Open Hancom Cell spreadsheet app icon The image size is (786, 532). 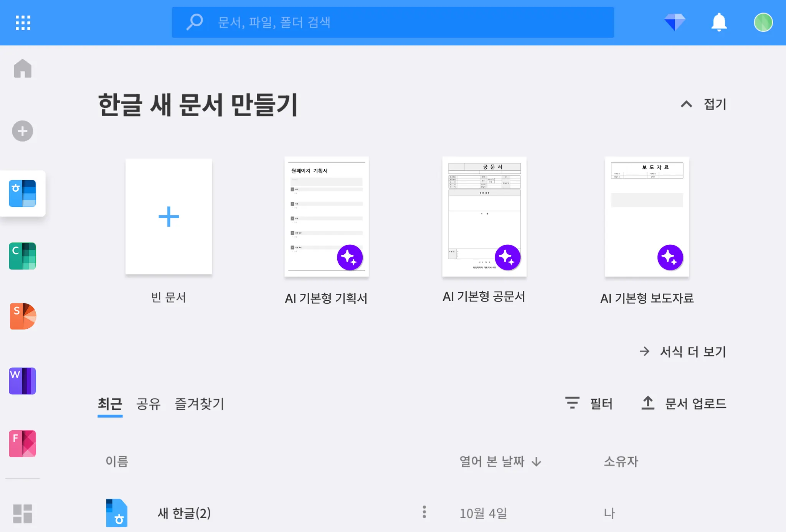pyautogui.click(x=23, y=256)
